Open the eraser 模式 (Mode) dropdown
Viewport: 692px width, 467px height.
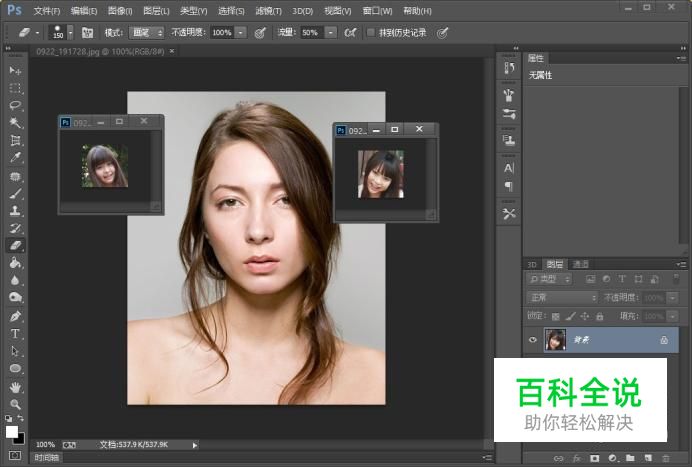[146, 32]
